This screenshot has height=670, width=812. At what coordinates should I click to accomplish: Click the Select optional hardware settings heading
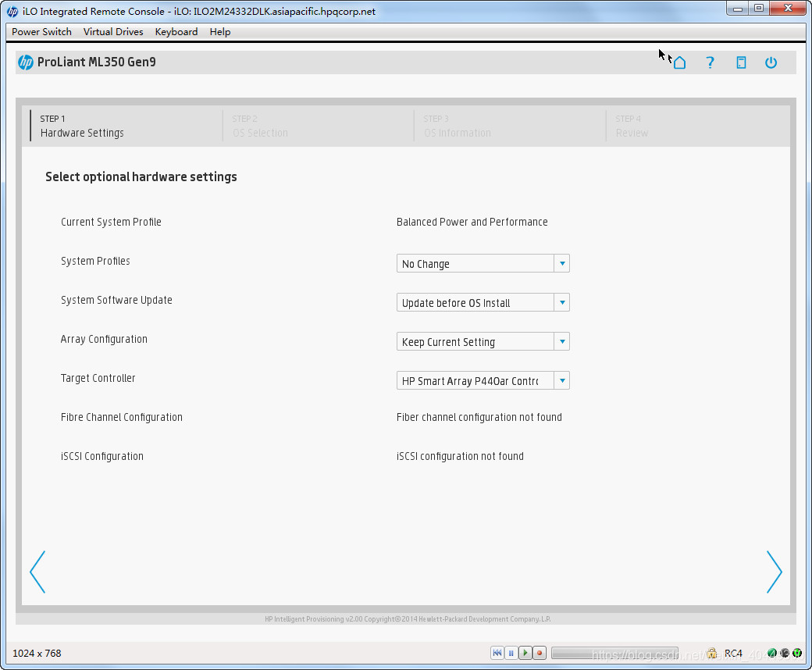point(141,176)
